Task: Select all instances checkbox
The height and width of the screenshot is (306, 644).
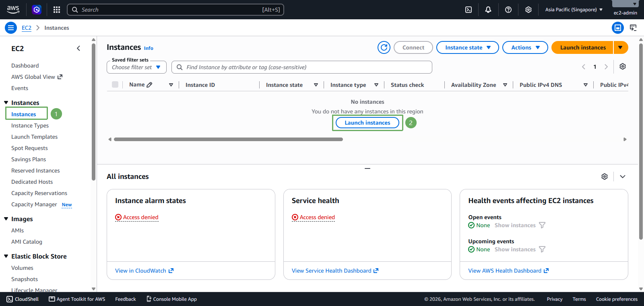Action: (115, 84)
